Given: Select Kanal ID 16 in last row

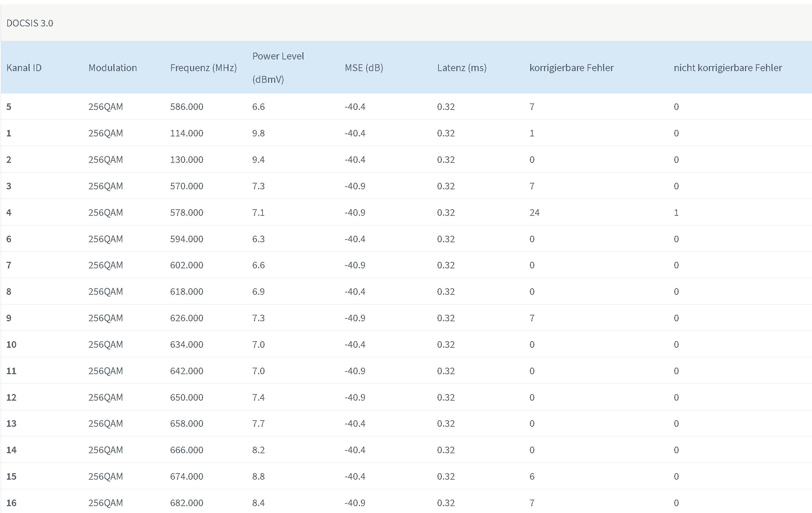Looking at the screenshot, I should pos(11,503).
